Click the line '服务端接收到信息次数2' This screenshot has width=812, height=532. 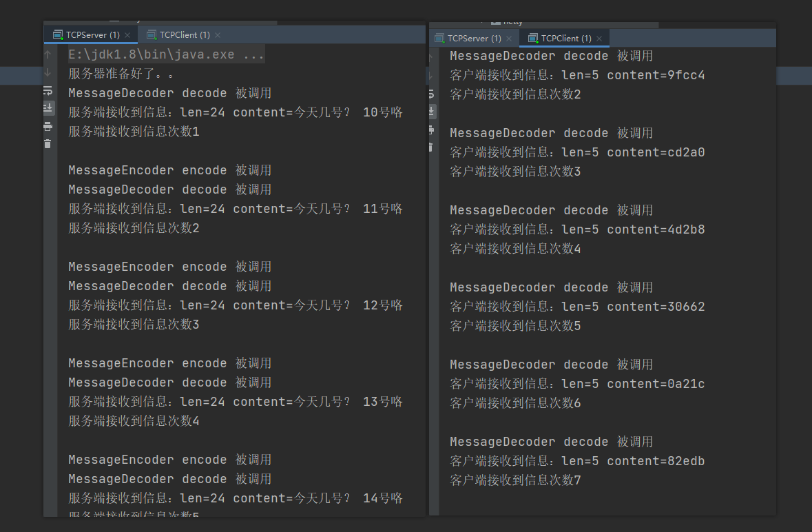(134, 228)
